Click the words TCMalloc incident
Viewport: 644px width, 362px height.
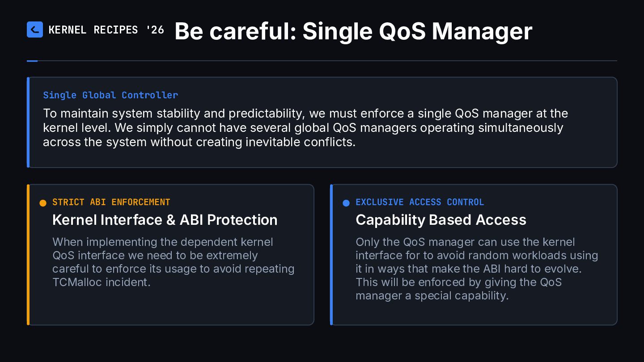(102, 282)
